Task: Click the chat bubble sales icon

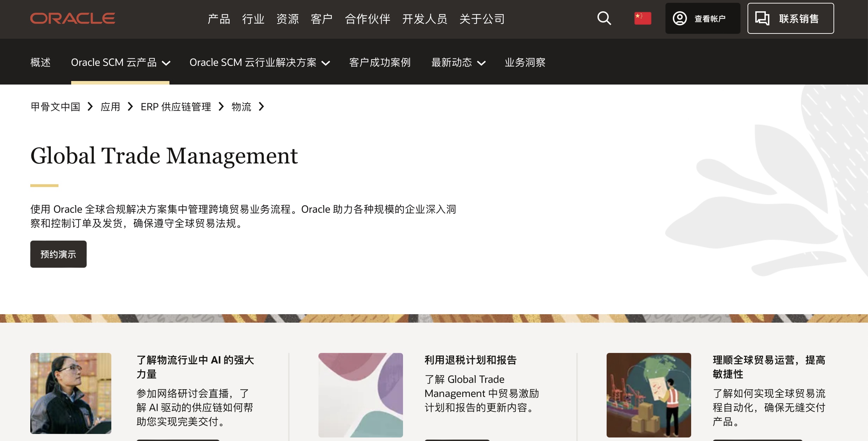Action: 762,18
